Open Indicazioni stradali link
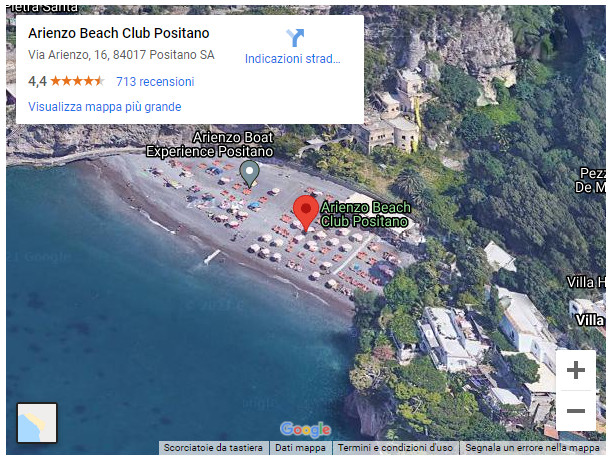 click(x=293, y=59)
